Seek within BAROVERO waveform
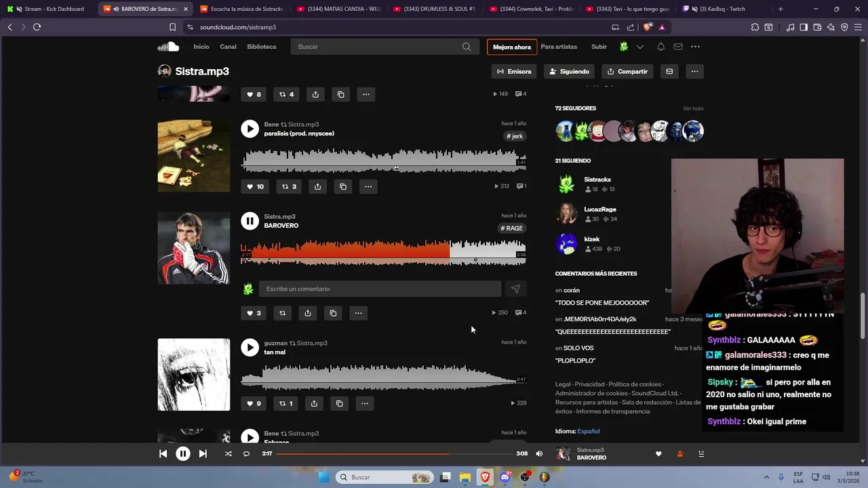Image resolution: width=868 pixels, height=488 pixels. point(383,251)
